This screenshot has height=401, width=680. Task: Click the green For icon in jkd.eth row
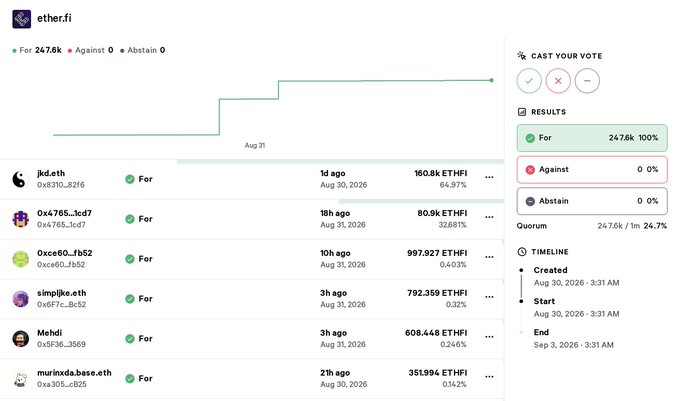130,179
